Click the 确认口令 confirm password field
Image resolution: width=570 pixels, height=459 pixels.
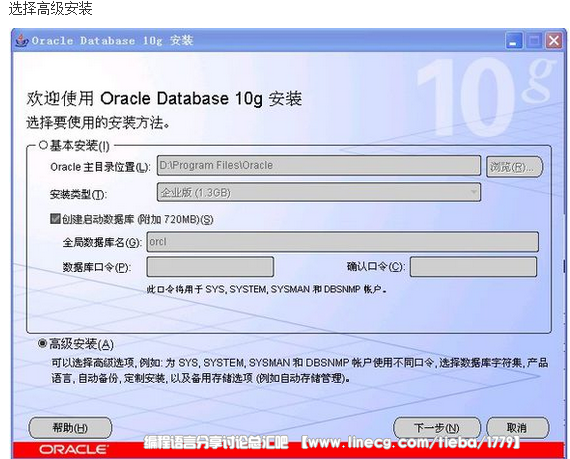coord(473,267)
